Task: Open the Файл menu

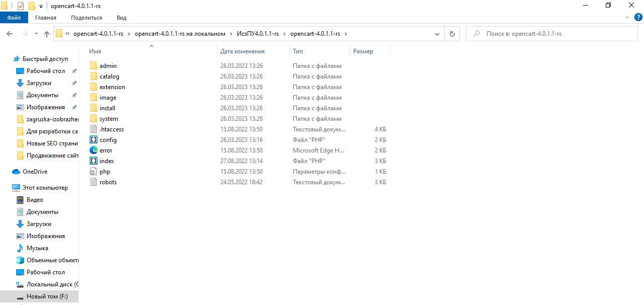Action: (14, 18)
